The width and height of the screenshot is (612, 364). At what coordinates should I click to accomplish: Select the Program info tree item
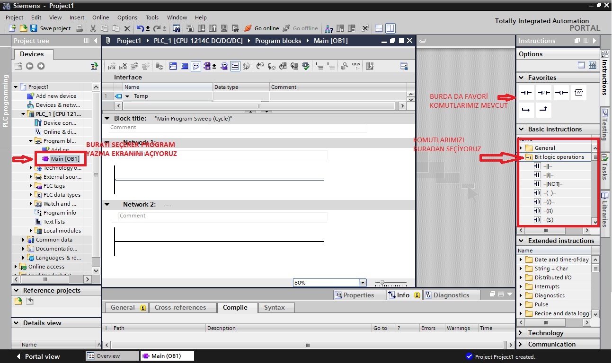point(60,213)
